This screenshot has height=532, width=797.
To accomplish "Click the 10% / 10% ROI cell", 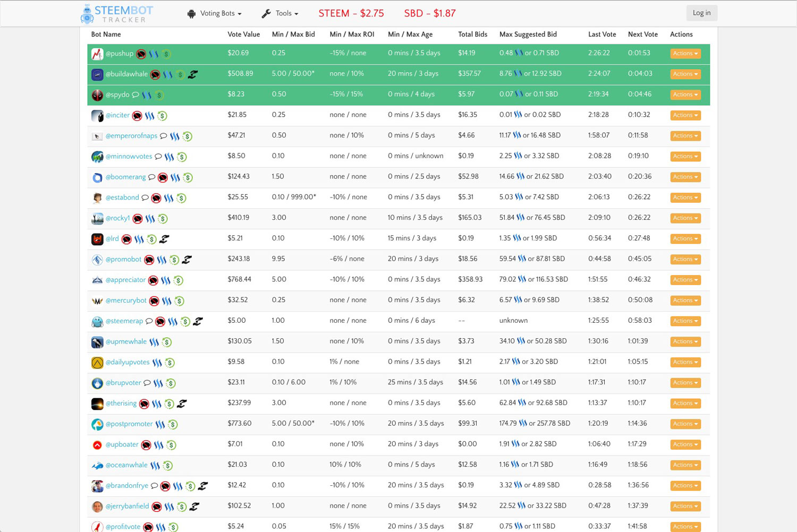I will [345, 465].
